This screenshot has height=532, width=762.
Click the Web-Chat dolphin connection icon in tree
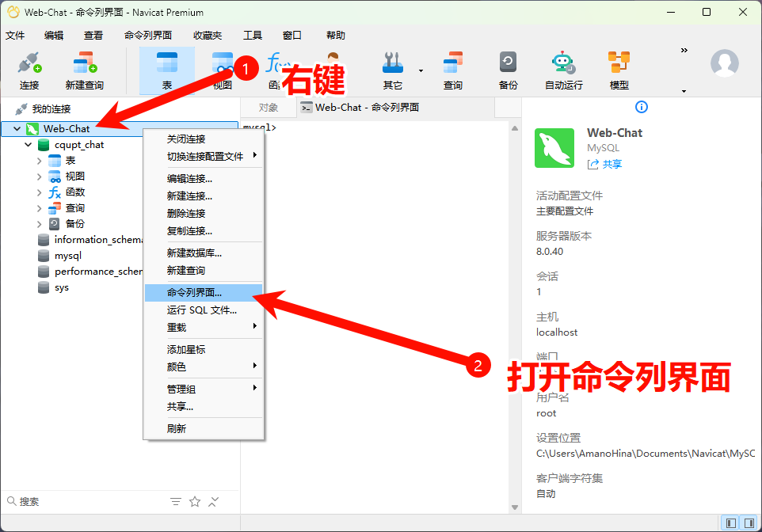click(x=32, y=129)
